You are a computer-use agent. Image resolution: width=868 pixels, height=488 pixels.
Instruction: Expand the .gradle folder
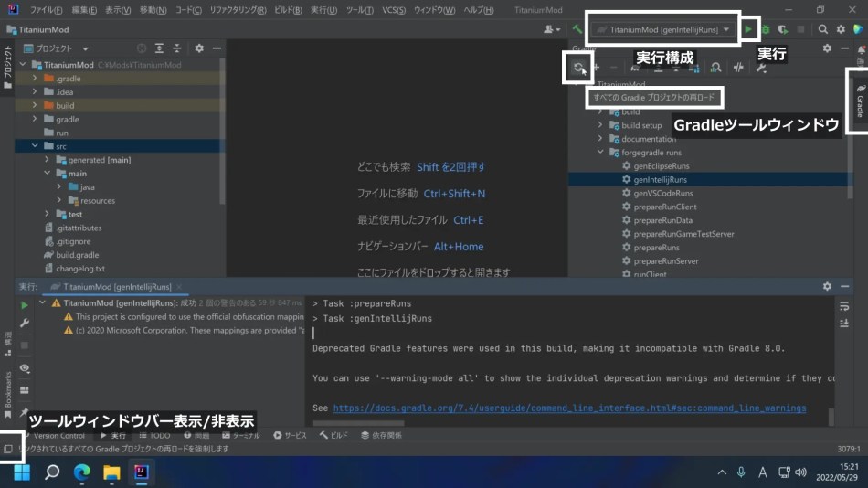point(35,78)
